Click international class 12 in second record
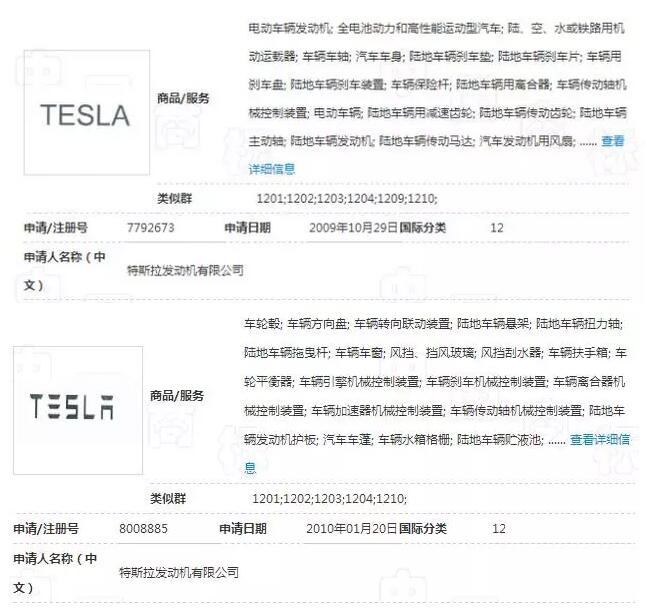 [x=498, y=529]
